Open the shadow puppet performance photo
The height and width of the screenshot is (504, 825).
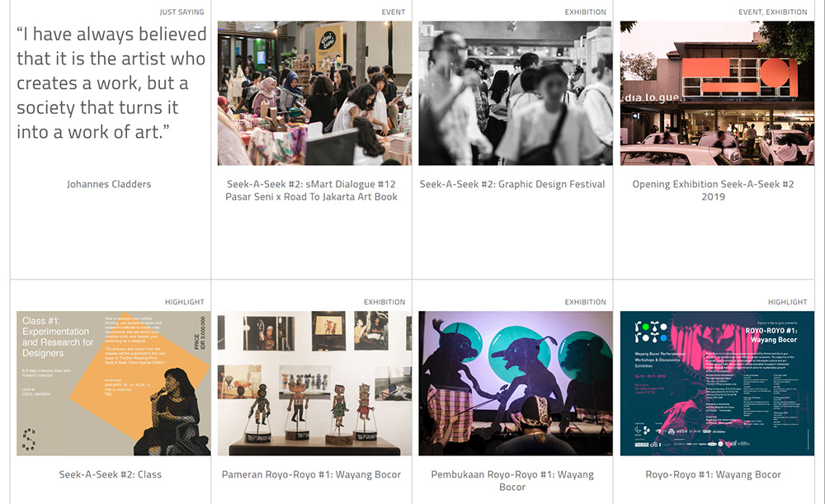516,383
